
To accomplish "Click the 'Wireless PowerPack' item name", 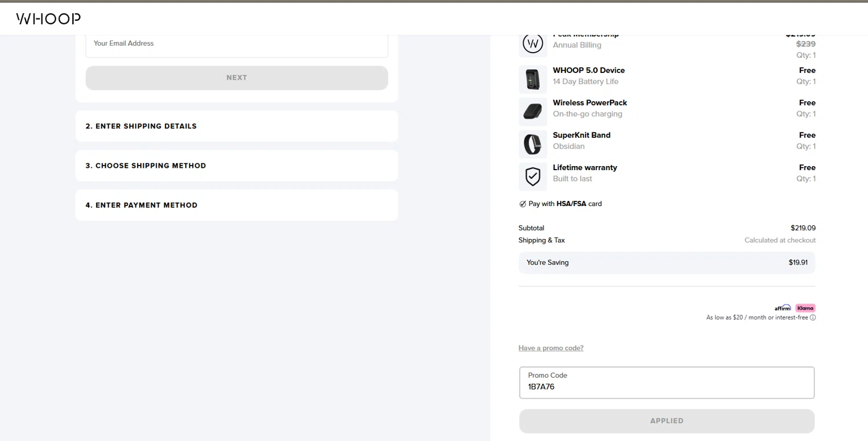I will pyautogui.click(x=590, y=102).
